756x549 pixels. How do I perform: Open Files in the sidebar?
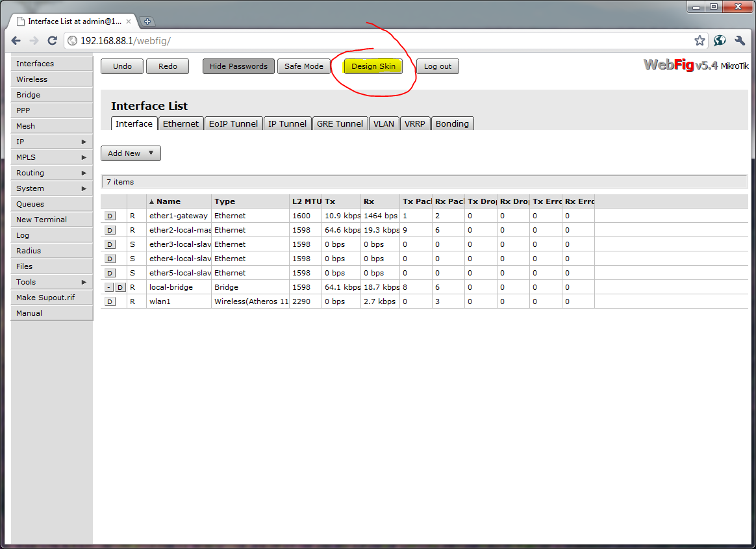point(51,266)
